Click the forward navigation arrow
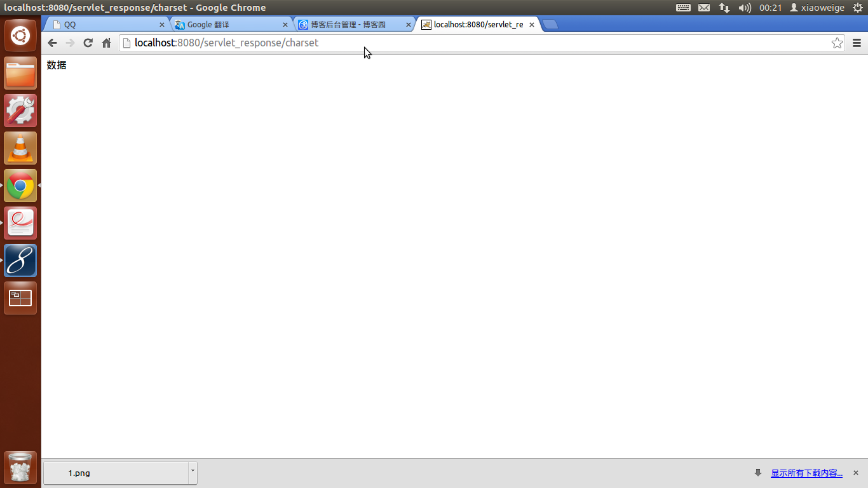The width and height of the screenshot is (868, 488). 70,43
